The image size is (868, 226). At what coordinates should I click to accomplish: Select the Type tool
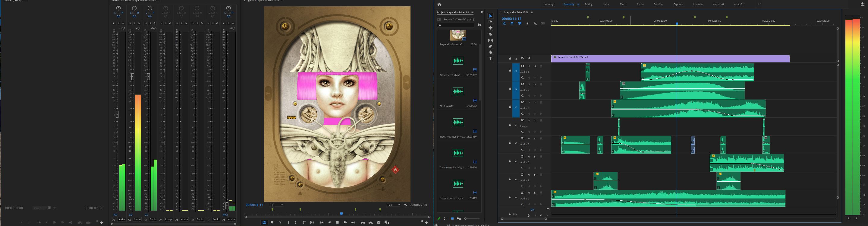click(x=491, y=58)
